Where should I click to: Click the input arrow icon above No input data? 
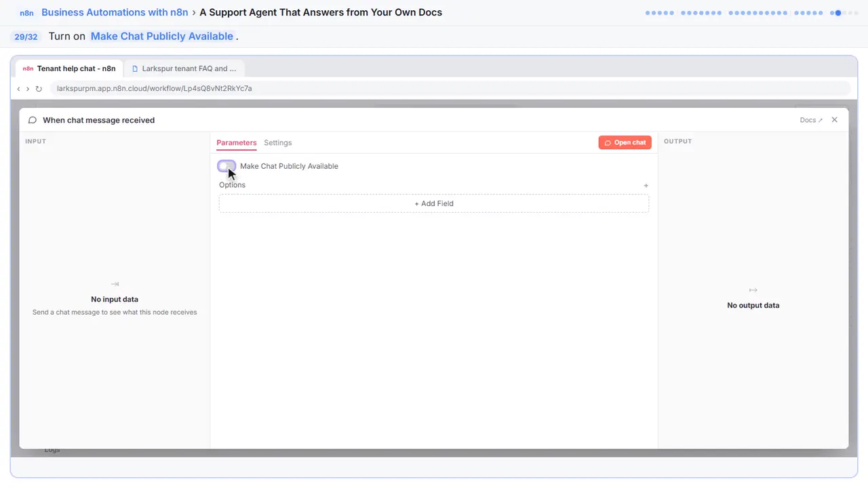[115, 284]
